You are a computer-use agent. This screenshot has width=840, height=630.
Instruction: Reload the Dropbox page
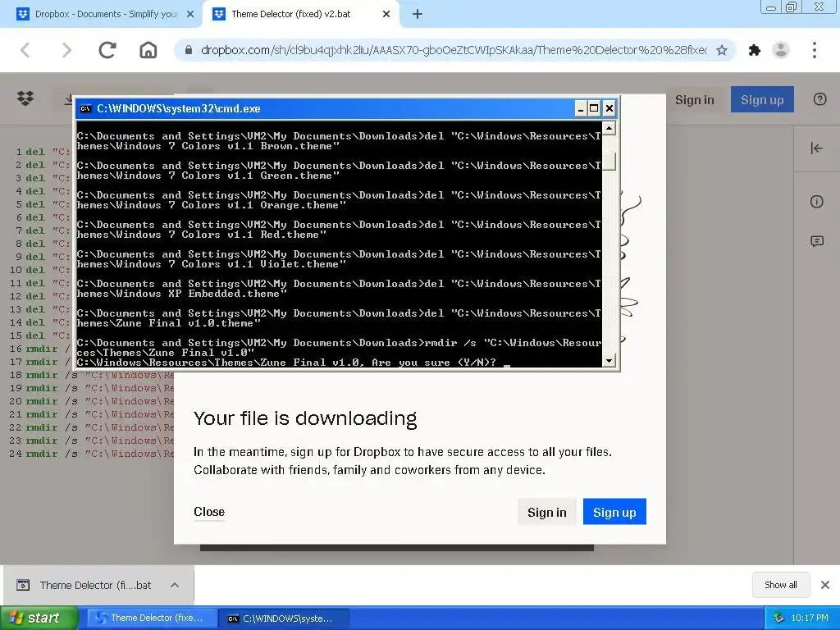pyautogui.click(x=107, y=50)
